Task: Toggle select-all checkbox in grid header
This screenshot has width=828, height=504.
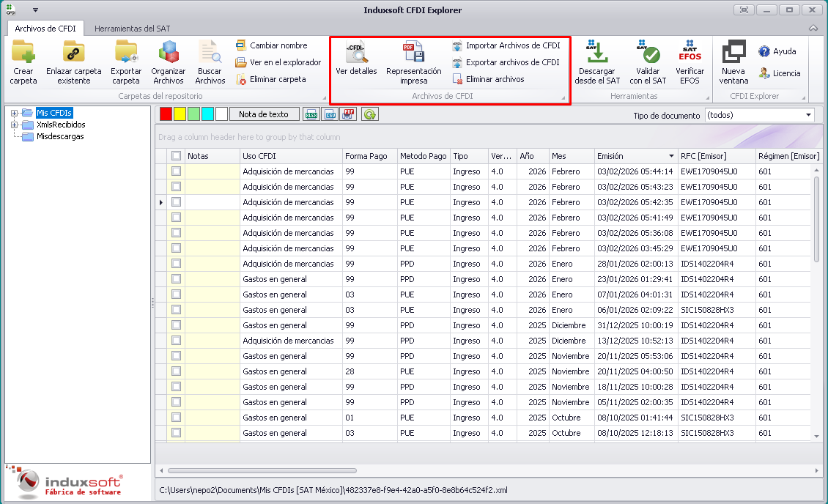Action: tap(176, 156)
